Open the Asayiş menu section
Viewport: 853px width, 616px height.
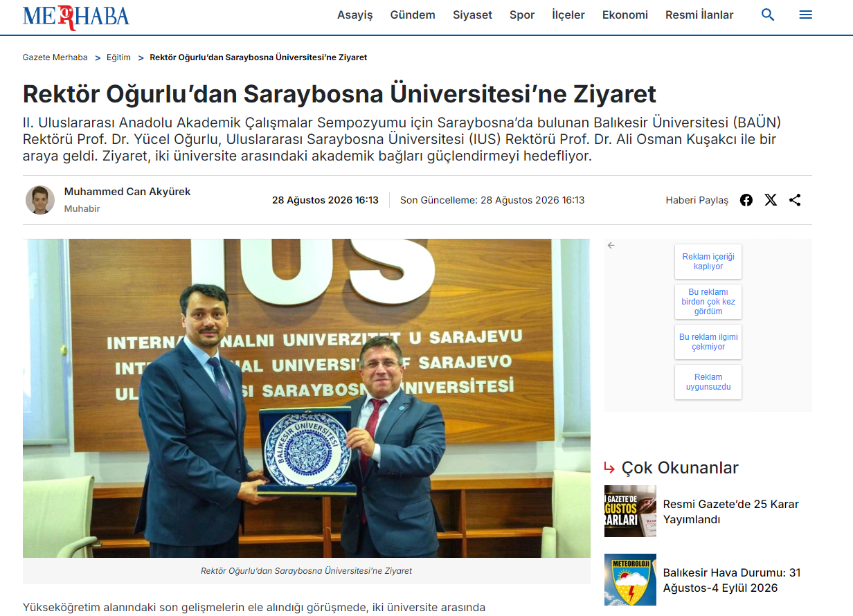click(355, 15)
